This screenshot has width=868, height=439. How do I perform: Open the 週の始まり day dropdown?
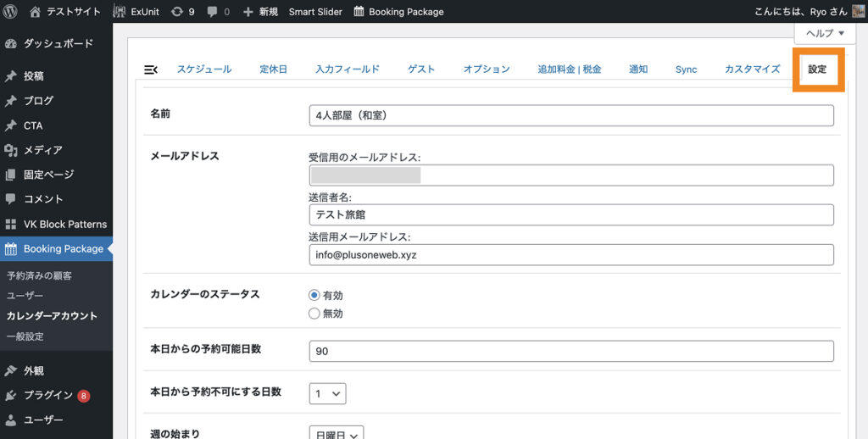click(336, 433)
